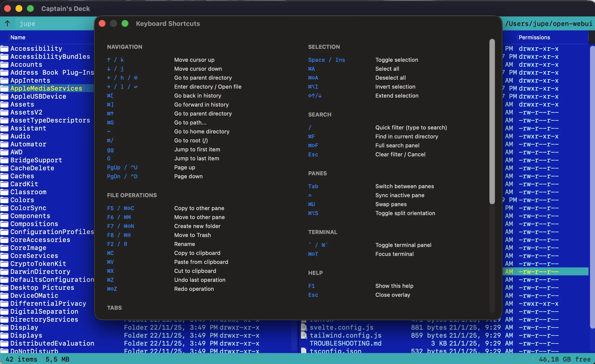Select the ConfigurationProfiles folder
This screenshot has height=364, width=595.
tap(52, 232)
